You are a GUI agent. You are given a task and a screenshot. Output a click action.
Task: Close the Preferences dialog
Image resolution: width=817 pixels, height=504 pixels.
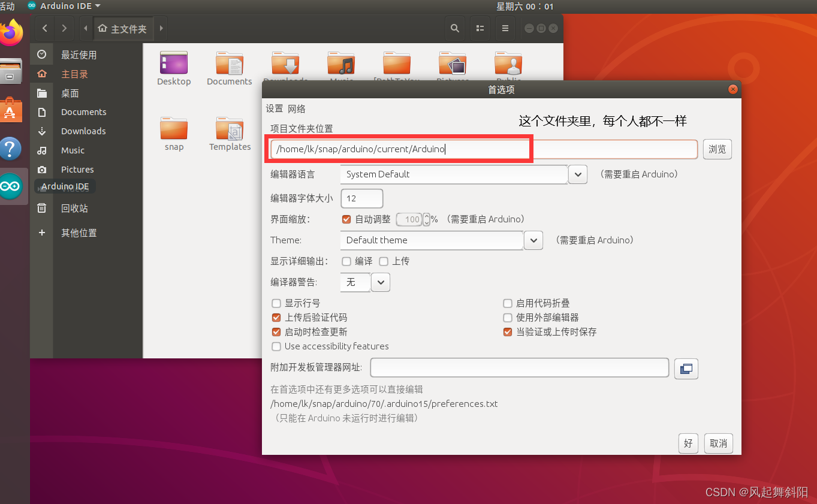(732, 89)
